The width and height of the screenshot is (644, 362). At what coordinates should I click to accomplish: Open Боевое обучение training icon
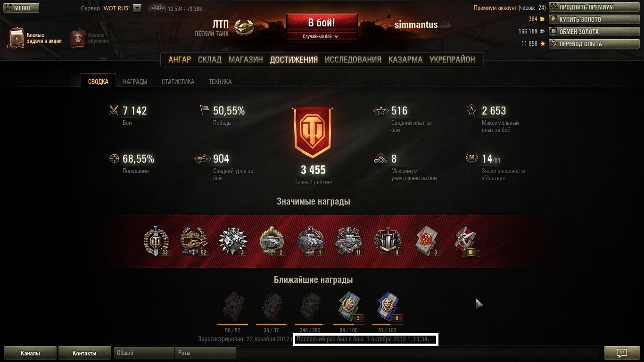tap(78, 39)
